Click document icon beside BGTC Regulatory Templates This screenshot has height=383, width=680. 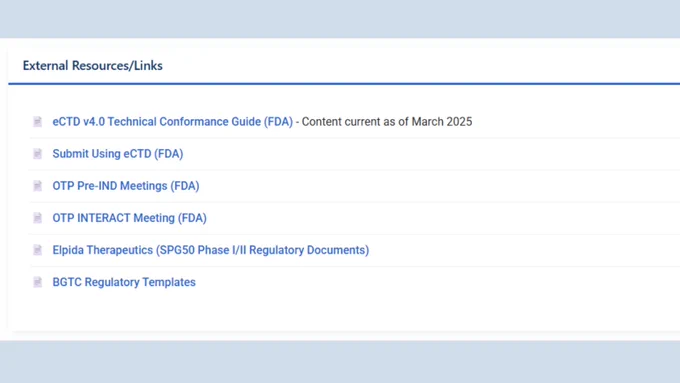coord(38,282)
